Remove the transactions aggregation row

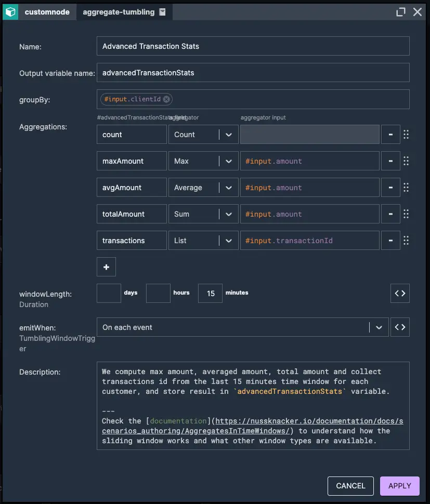(x=390, y=241)
